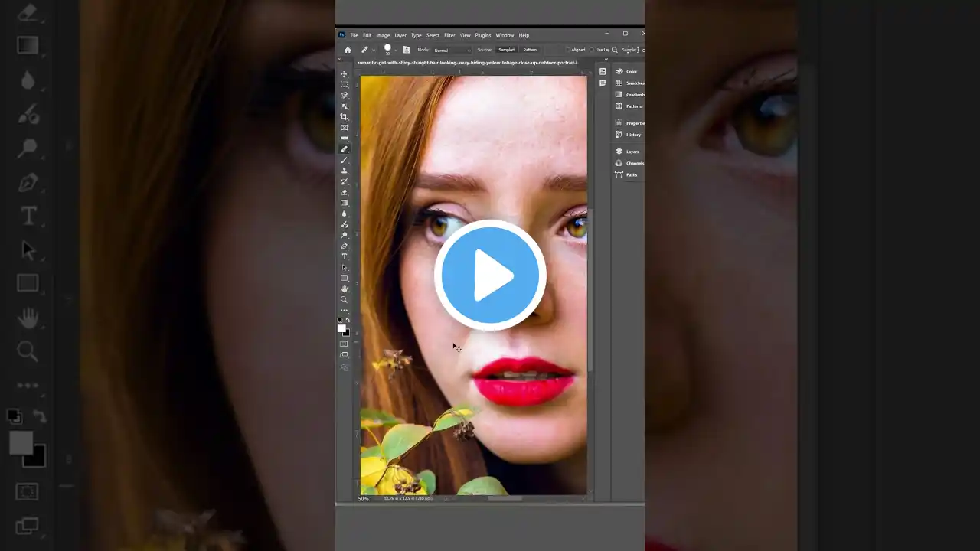Enable the Aligned checkbox
Viewport: 980px width, 551px height.
568,50
